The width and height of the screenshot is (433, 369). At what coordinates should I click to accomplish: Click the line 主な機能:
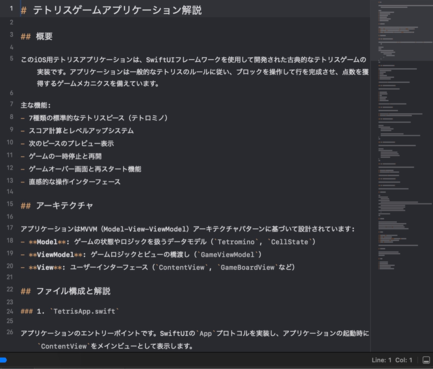click(x=36, y=105)
